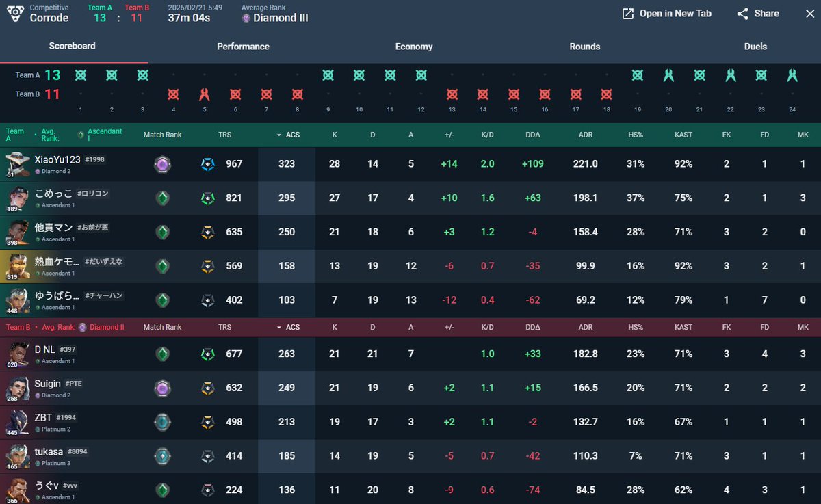Sort Team A by K/D header
821x504 pixels.
click(x=487, y=135)
